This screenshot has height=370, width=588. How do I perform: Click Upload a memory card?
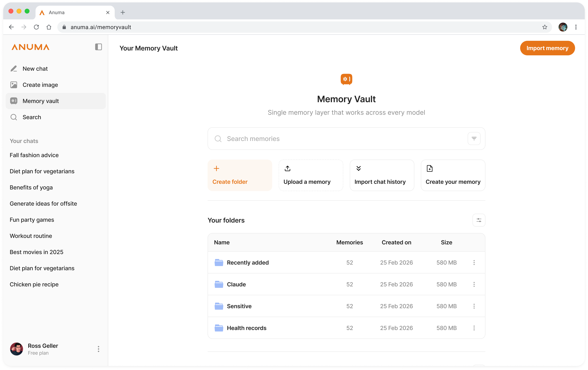[311, 175]
